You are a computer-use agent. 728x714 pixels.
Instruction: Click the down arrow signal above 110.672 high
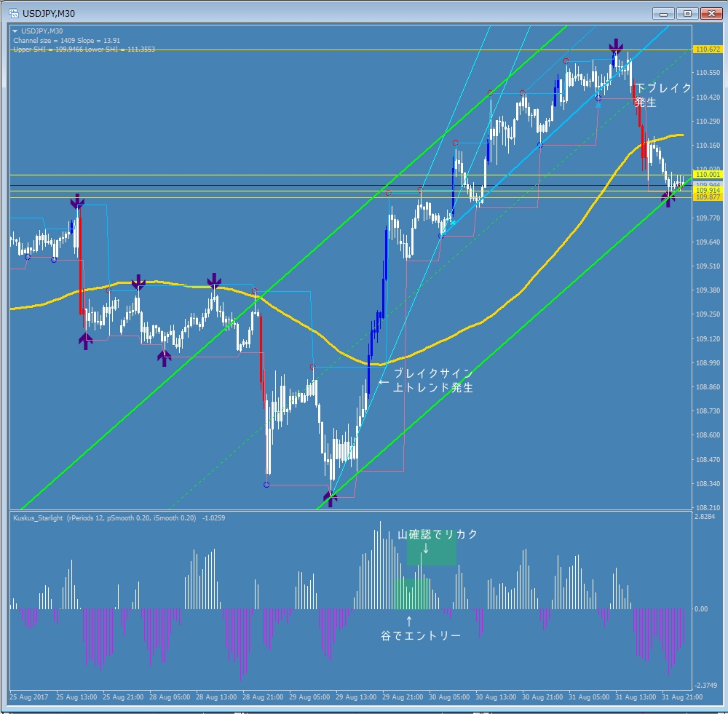(x=617, y=46)
